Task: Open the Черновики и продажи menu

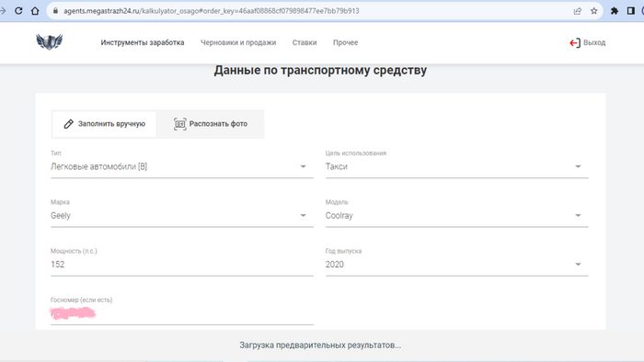Action: click(x=238, y=42)
